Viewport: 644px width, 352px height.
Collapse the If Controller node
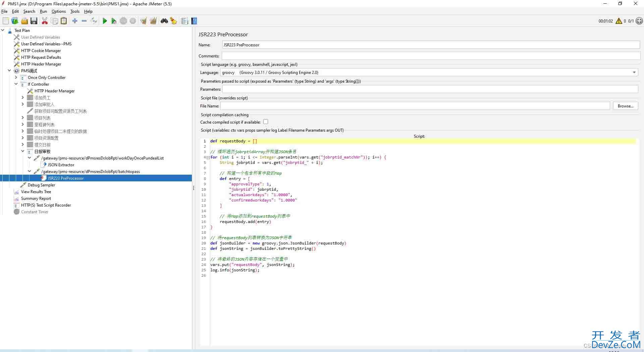[x=16, y=84]
